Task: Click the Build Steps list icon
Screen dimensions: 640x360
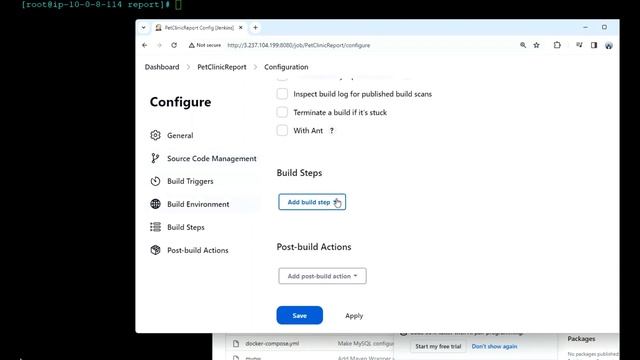Action: coord(155,227)
